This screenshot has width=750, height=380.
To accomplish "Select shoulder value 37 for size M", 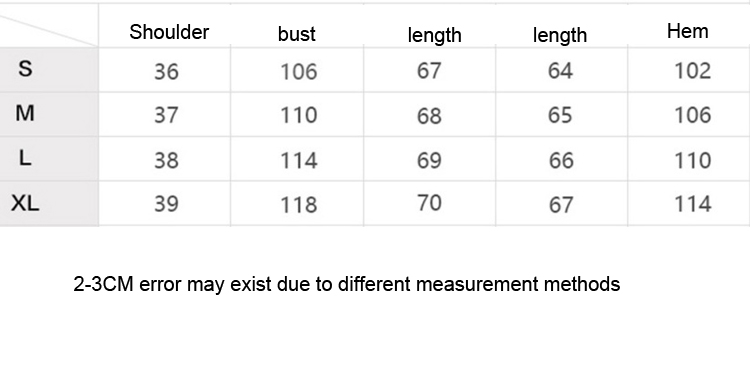I will [x=166, y=116].
